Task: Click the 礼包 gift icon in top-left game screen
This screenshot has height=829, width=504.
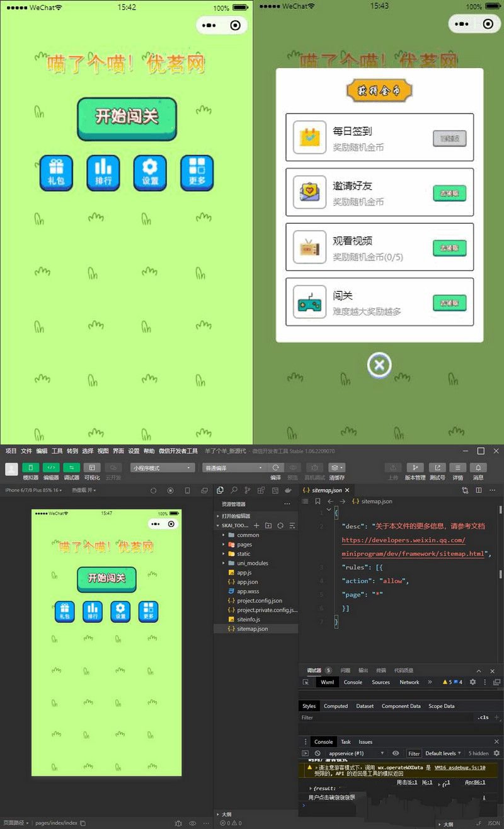Action: [56, 173]
